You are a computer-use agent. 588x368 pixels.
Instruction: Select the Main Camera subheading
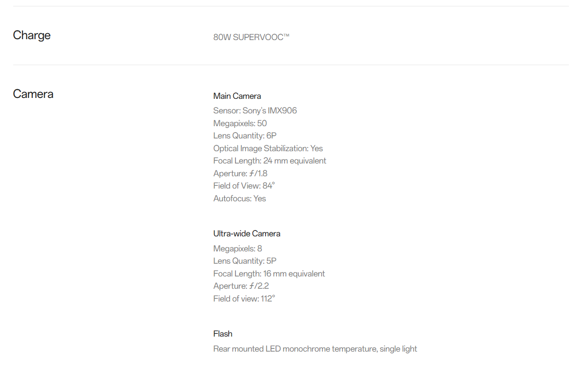point(237,96)
